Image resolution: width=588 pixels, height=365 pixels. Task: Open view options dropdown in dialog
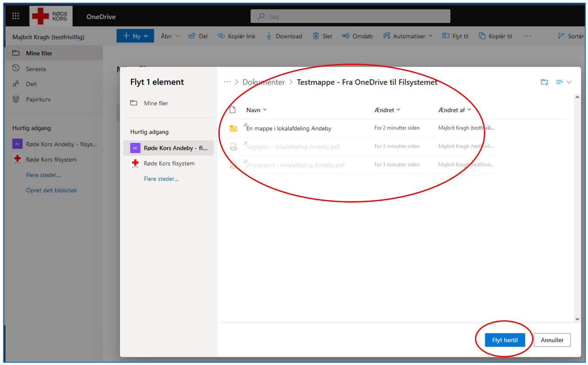tap(564, 82)
